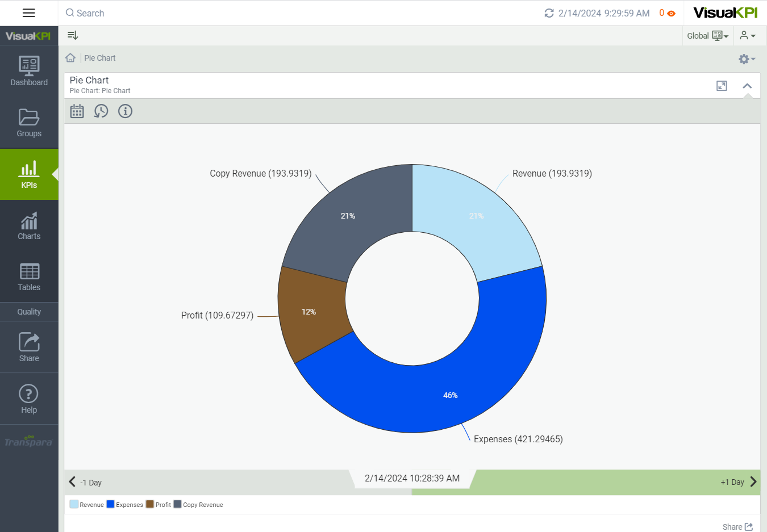This screenshot has width=767, height=532.
Task: Expand chart to fullscreen
Action: [x=722, y=86]
